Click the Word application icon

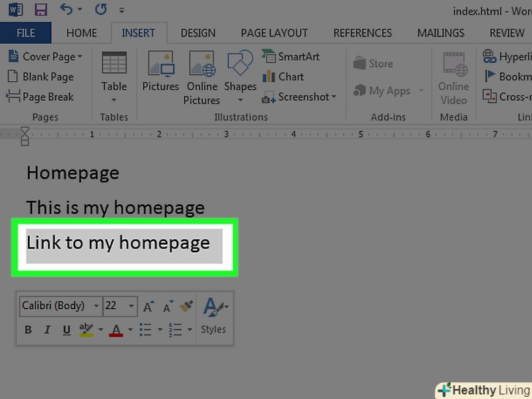point(15,9)
